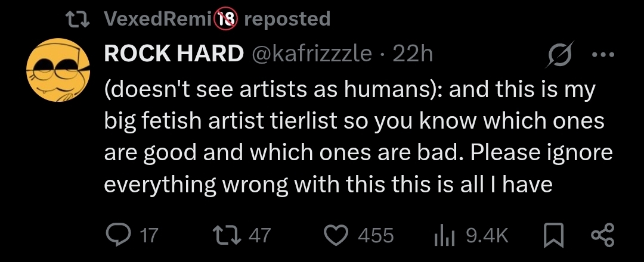Click the Grok slashed-circle icon

561,55
